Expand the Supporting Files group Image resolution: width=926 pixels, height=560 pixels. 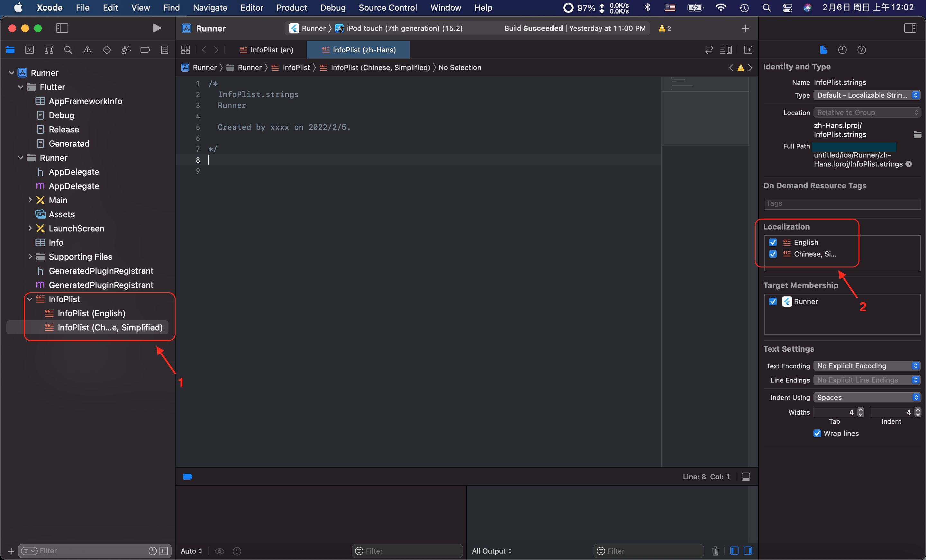pos(30,256)
